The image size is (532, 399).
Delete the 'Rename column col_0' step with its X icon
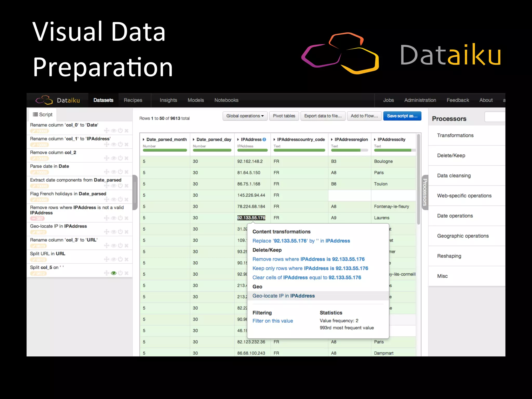coord(127,131)
